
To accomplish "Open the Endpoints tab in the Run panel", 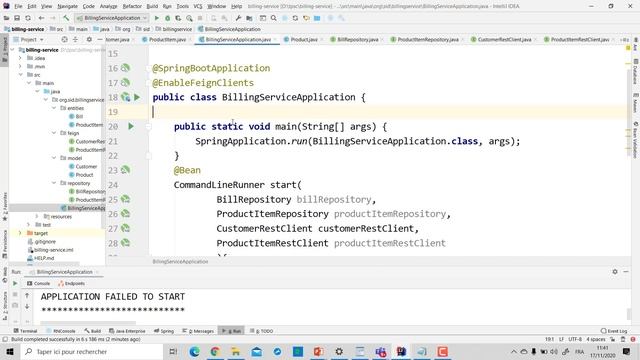I will tap(71, 283).
